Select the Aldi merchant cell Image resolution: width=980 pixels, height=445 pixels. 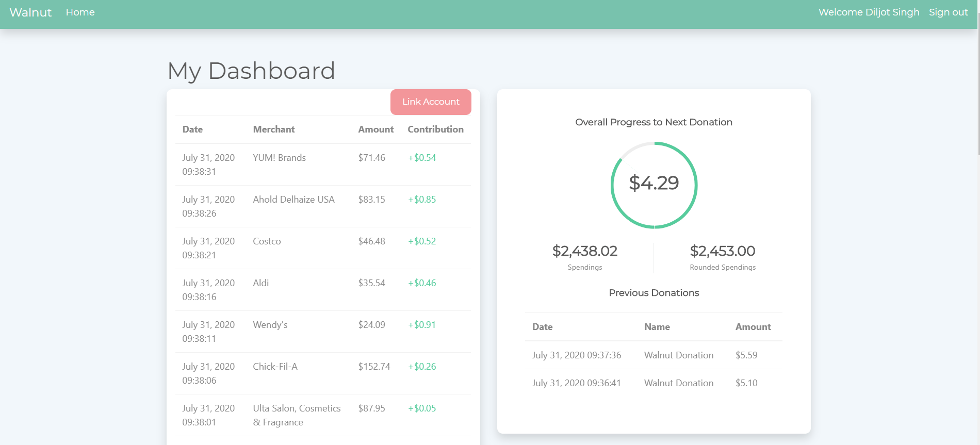tap(260, 283)
